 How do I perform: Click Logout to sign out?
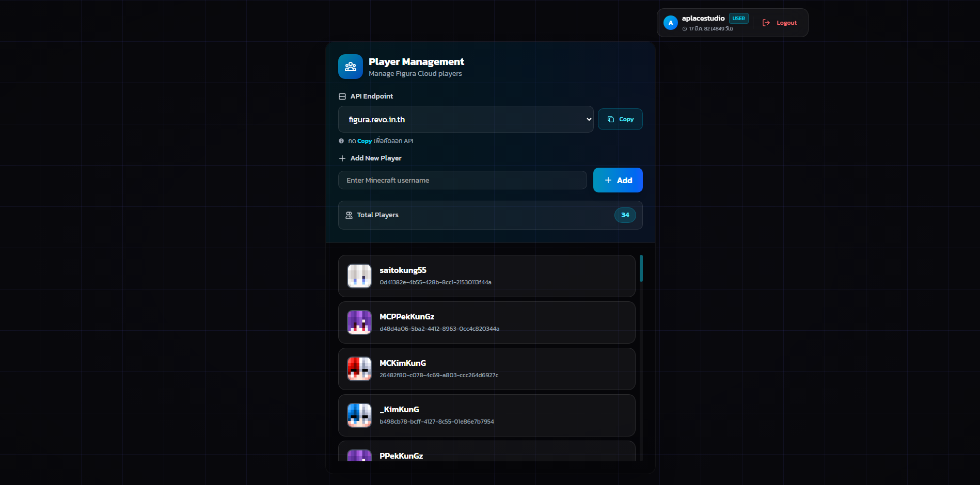coord(786,22)
